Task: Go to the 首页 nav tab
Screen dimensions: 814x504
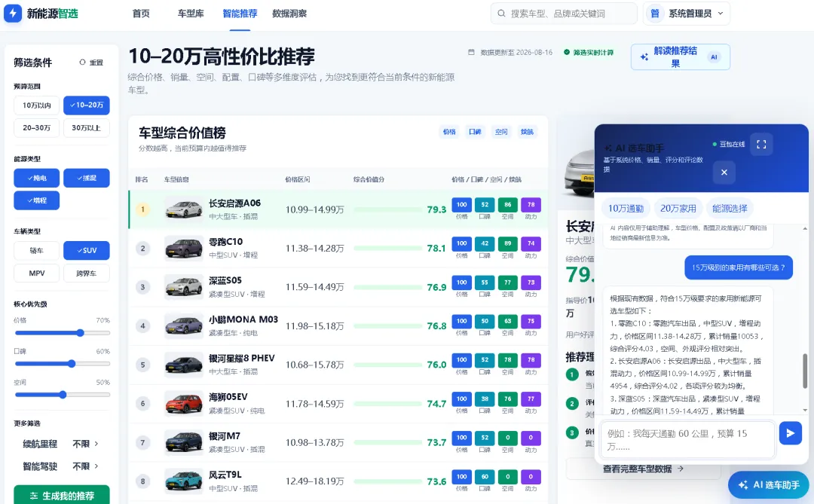Action: (x=141, y=14)
